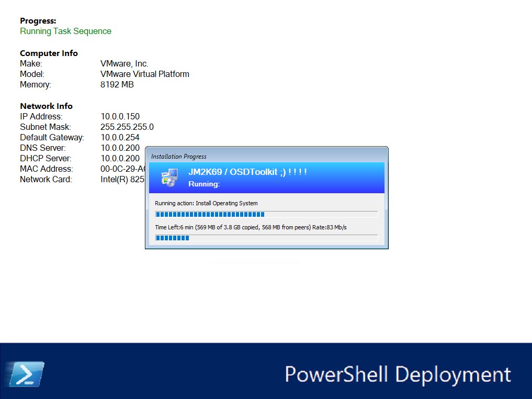This screenshot has width=532, height=399.
Task: Click the 'Installation Progress' dialog title
Action: [179, 157]
